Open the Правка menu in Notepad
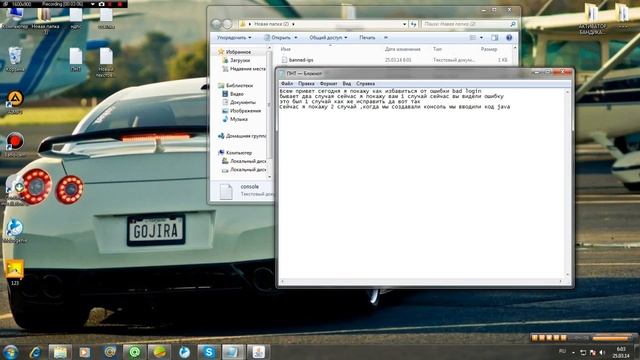640x360 pixels. click(x=306, y=83)
